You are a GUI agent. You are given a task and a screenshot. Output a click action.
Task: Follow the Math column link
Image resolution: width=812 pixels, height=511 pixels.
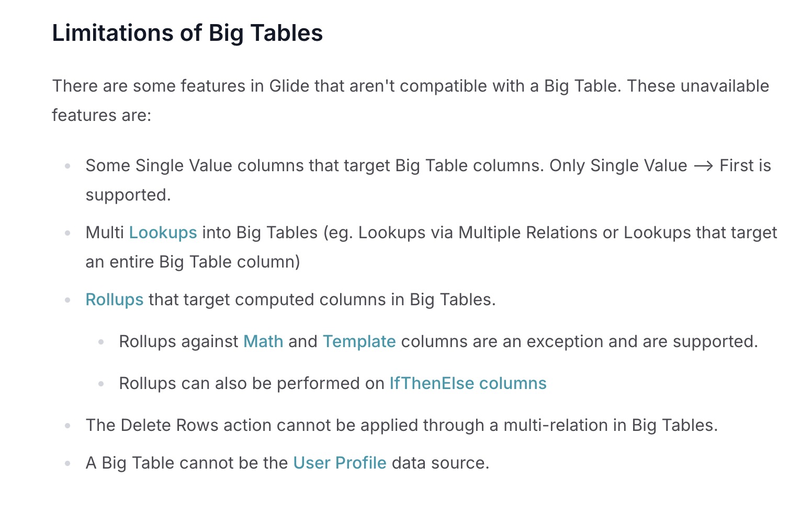(x=263, y=341)
